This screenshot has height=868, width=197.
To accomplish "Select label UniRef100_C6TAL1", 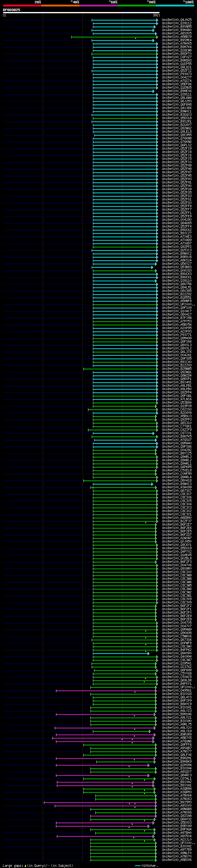I will [177, 778].
